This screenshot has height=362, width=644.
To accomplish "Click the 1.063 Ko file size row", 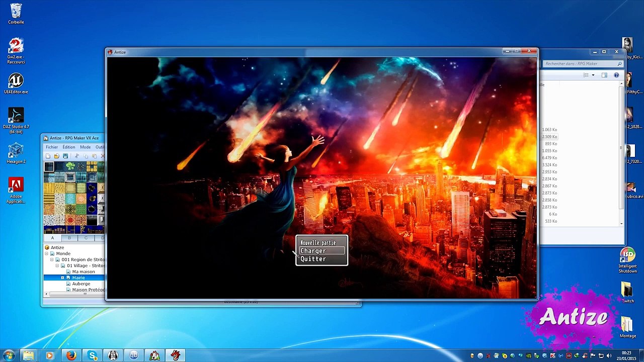I will [x=549, y=130].
